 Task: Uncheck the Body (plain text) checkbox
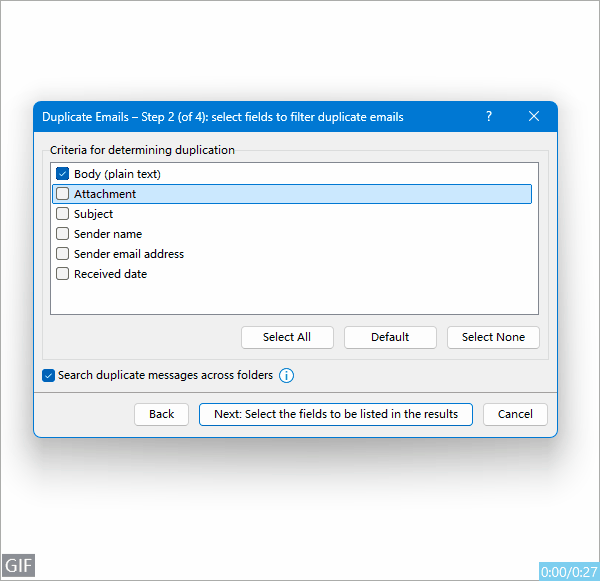[63, 174]
